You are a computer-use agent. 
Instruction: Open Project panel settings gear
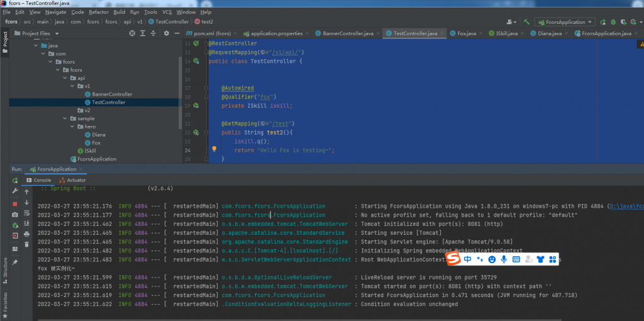coord(166,33)
